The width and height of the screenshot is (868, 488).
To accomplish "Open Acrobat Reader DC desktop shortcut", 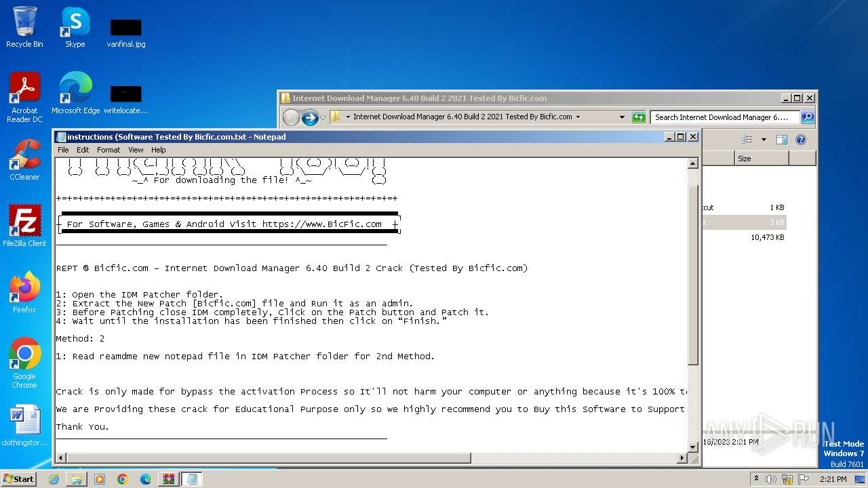I will (x=24, y=97).
